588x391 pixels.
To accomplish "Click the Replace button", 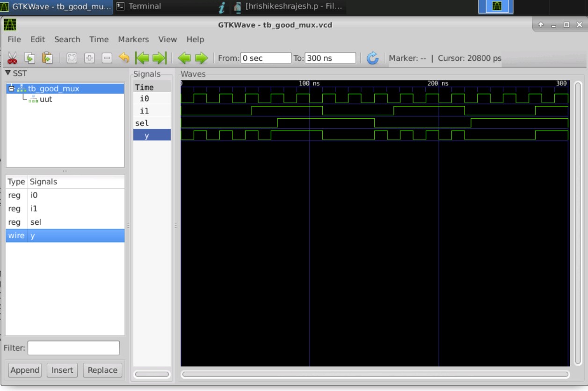I will click(102, 370).
